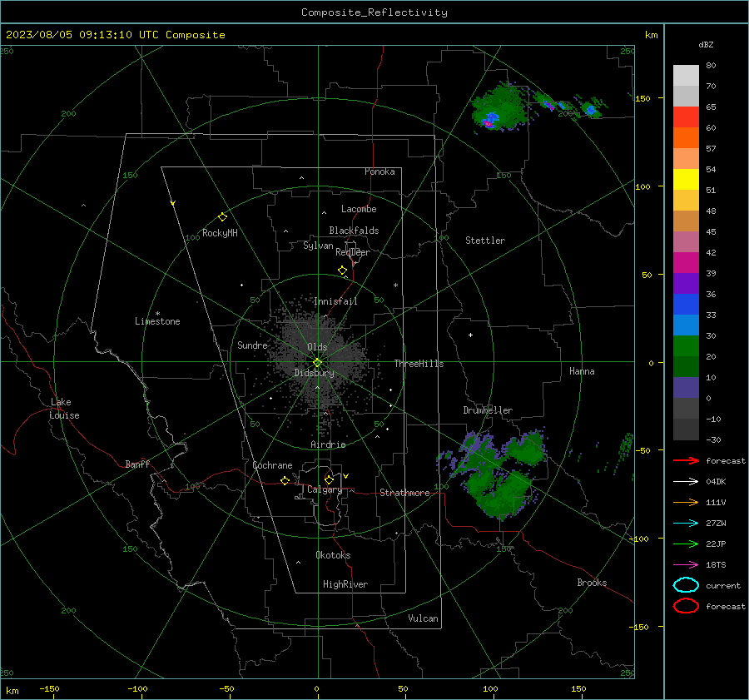Click the Limestone label
The width and height of the screenshot is (749, 700).
click(157, 321)
